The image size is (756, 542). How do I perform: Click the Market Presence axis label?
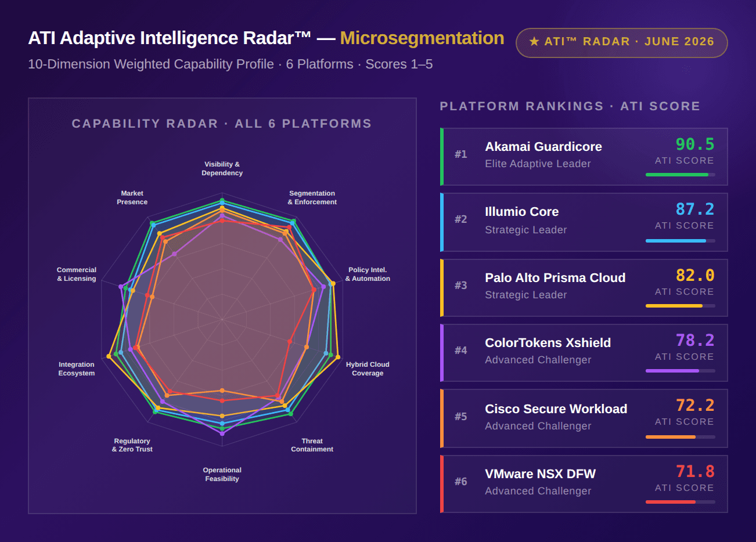click(132, 198)
